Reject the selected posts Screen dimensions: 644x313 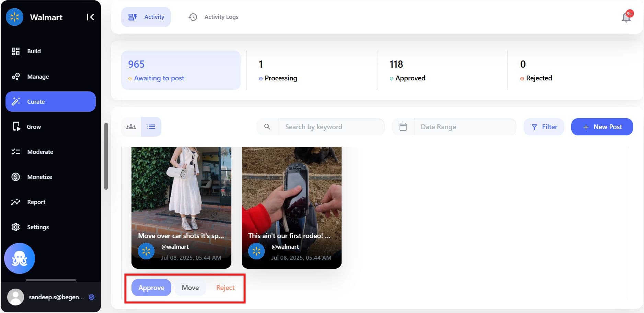click(x=226, y=288)
